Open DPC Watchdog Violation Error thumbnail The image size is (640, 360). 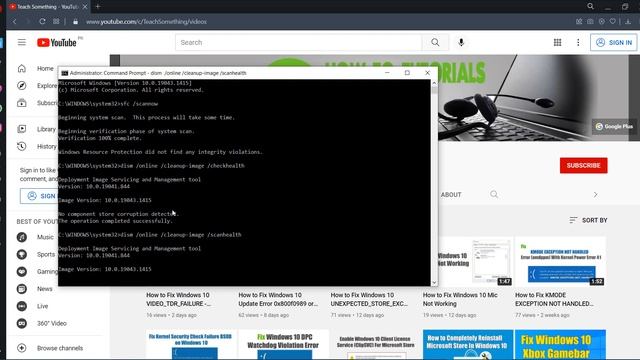(283, 344)
